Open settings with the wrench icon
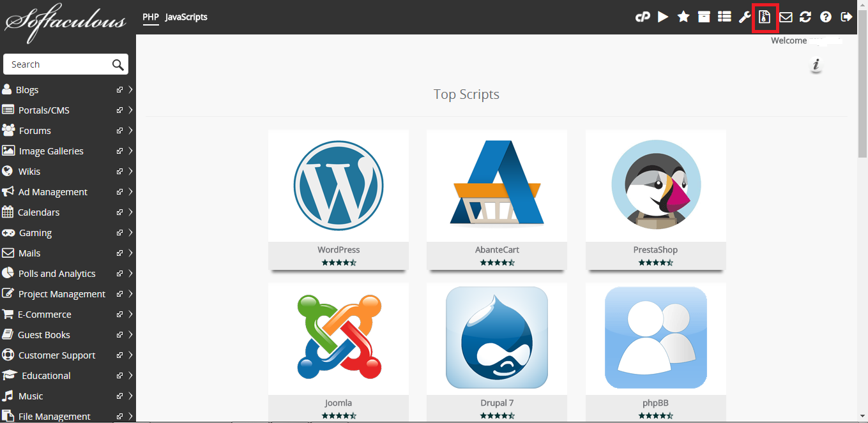Screen dimensions: 868x423 click(x=745, y=17)
